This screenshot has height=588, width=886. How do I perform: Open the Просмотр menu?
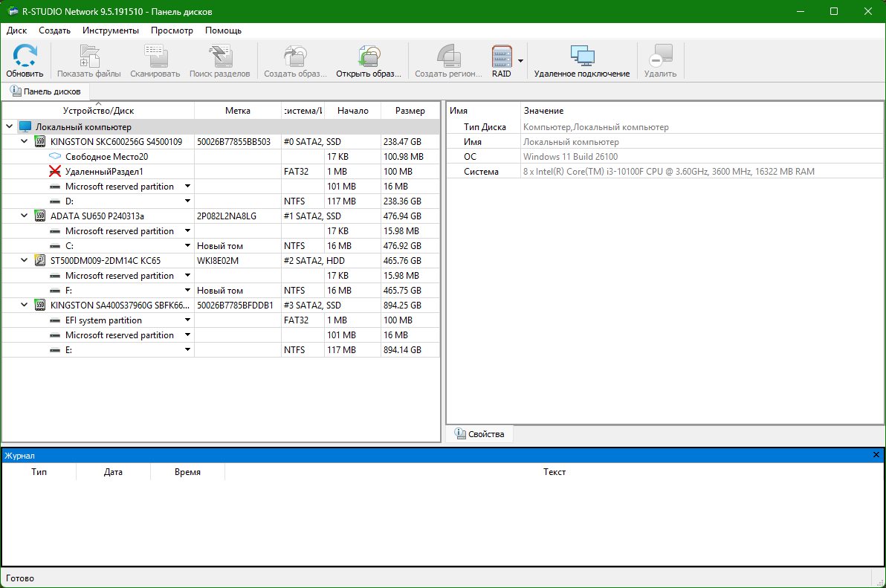[x=172, y=30]
